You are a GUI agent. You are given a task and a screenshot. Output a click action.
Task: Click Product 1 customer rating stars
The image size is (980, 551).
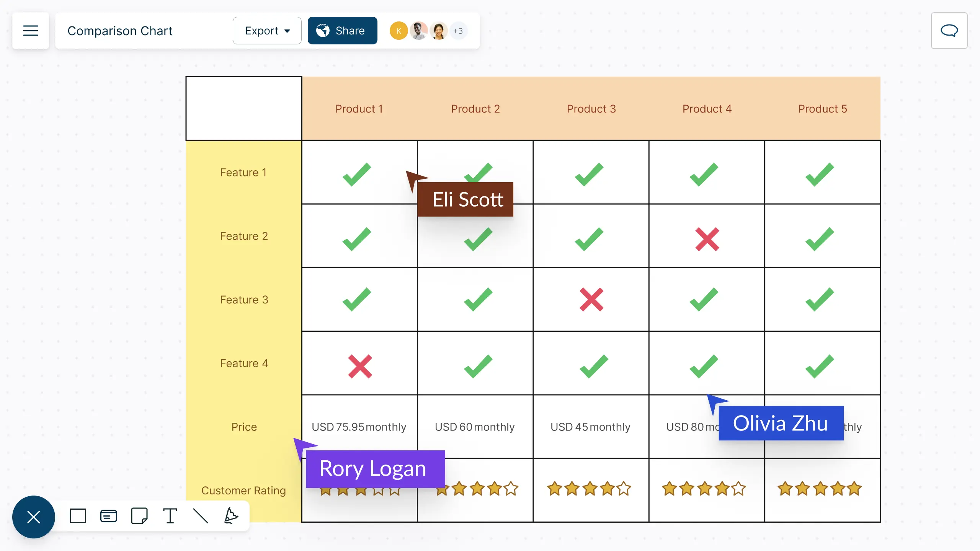pyautogui.click(x=359, y=489)
